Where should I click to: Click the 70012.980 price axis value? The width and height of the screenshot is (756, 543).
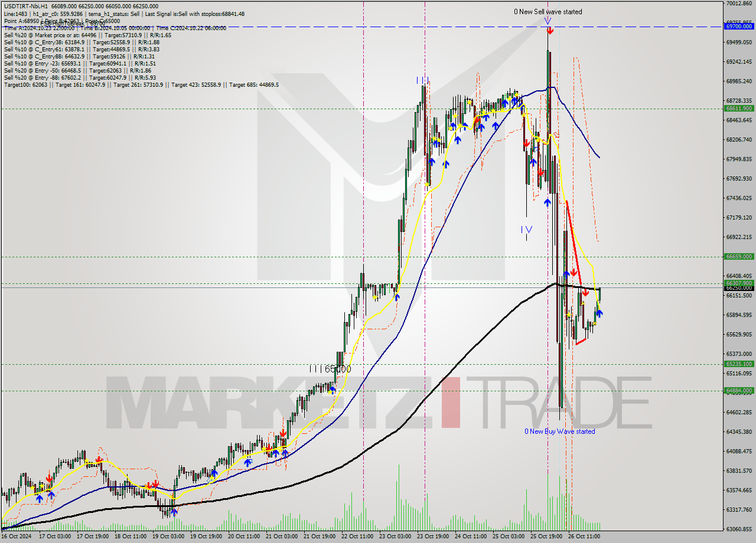pyautogui.click(x=739, y=4)
